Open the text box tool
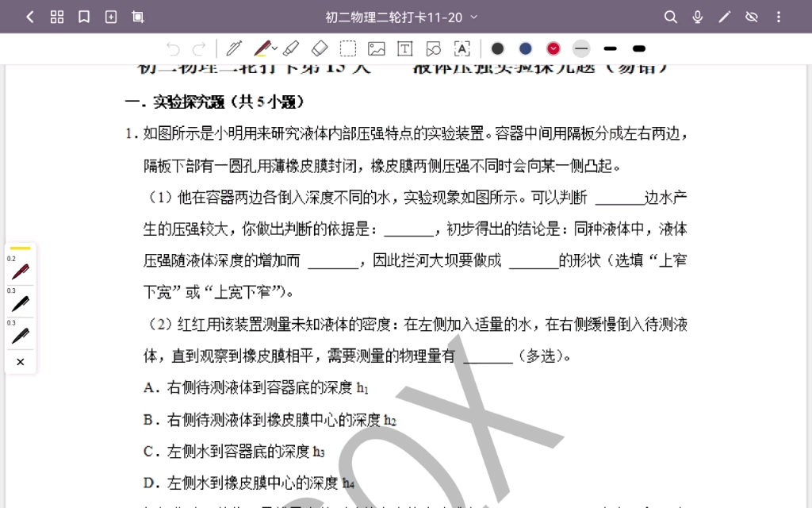Screen dimensions: 812x508 click(404, 48)
